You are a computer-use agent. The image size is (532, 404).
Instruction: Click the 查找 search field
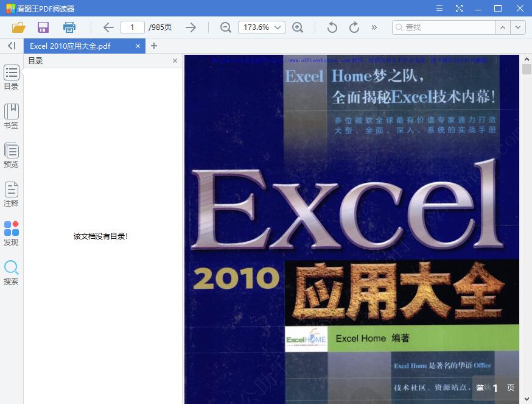[x=444, y=27]
